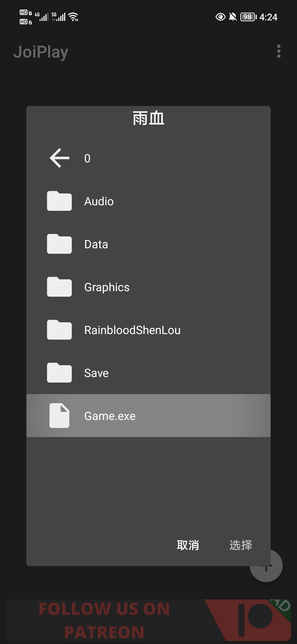Click the RainbloodShenLou folder icon
The width and height of the screenshot is (297, 644).
[59, 330]
